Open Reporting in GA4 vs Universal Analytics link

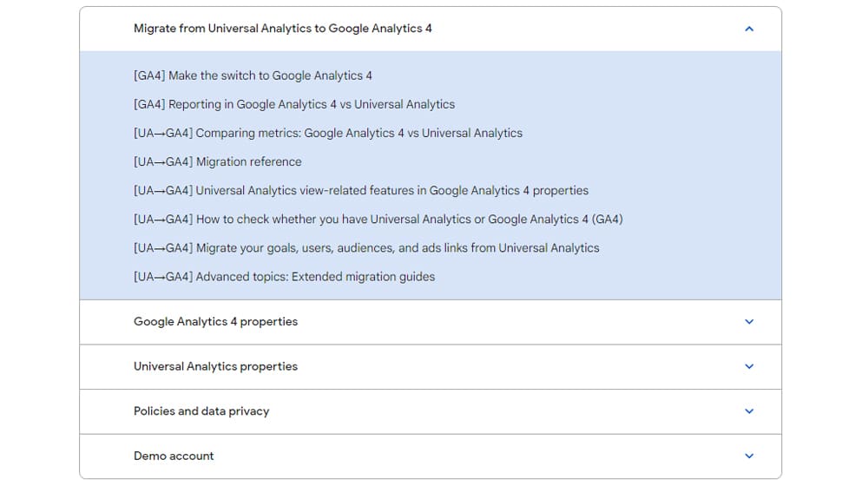coord(294,105)
